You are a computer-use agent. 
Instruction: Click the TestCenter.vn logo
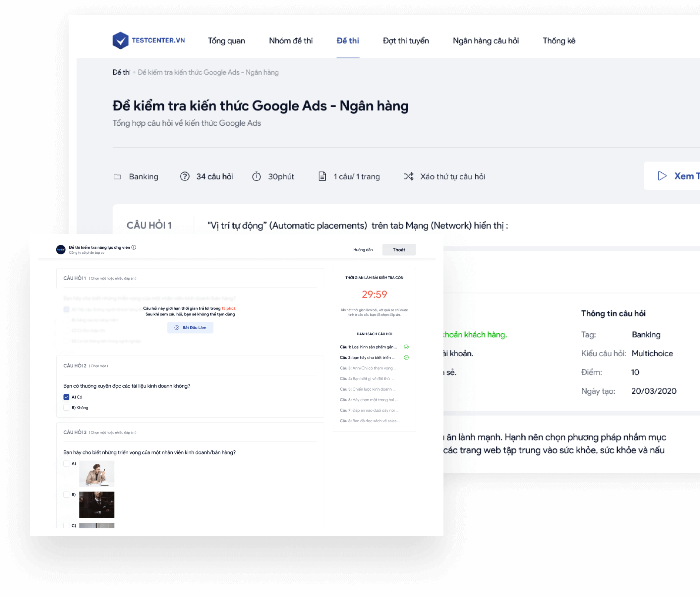(148, 40)
